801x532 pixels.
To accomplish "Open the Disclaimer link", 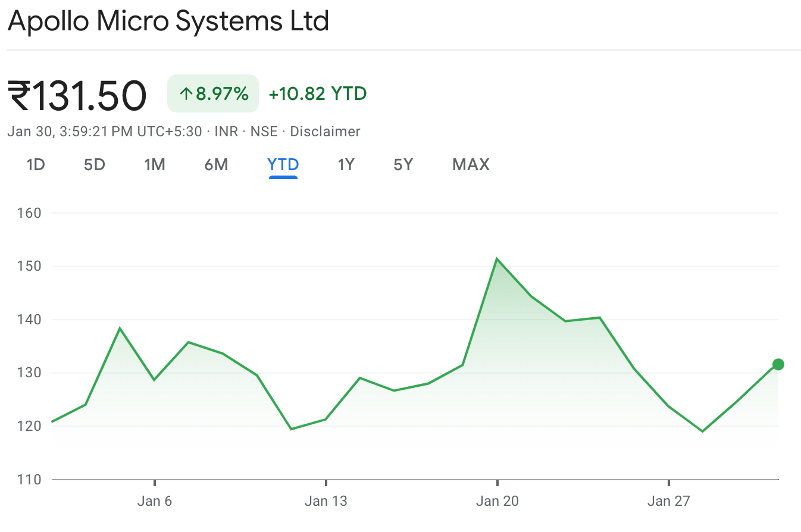I will coord(325,132).
